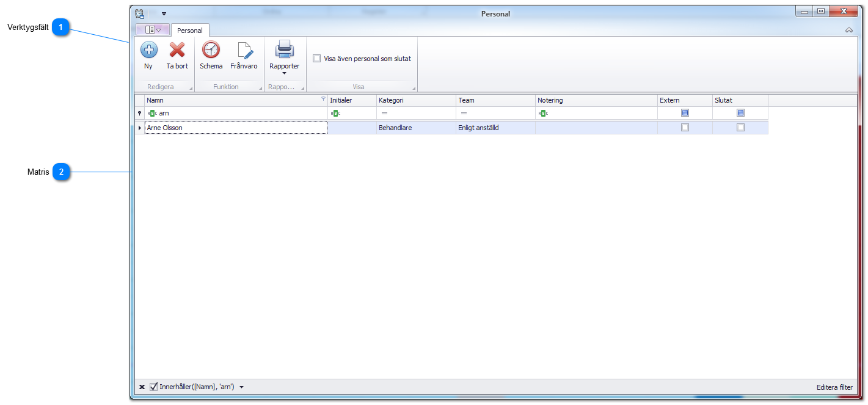Uncheck the active Innerhåller filter checkbox

(153, 387)
